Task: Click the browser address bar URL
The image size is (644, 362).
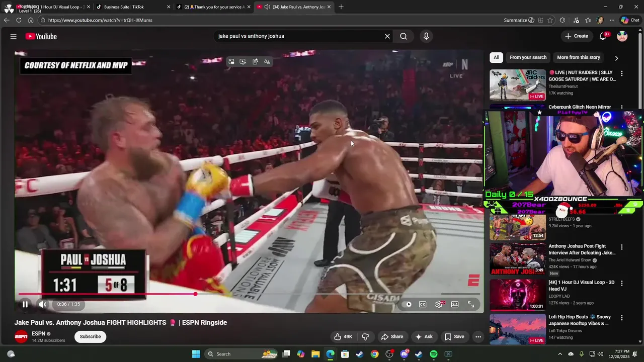Action: point(100,20)
